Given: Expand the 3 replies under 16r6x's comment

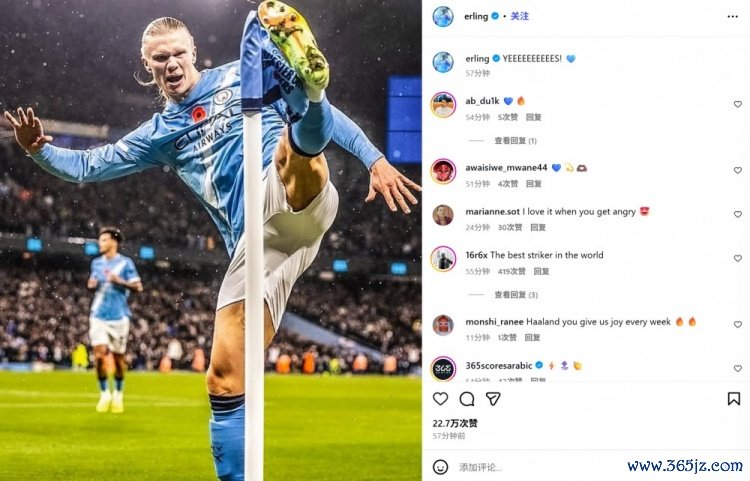Looking at the screenshot, I should 516,295.
